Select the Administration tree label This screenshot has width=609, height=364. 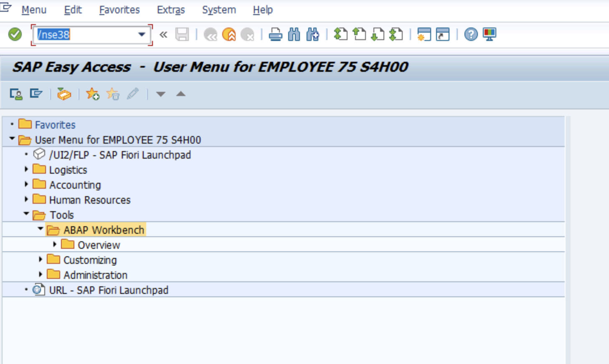pyautogui.click(x=96, y=275)
